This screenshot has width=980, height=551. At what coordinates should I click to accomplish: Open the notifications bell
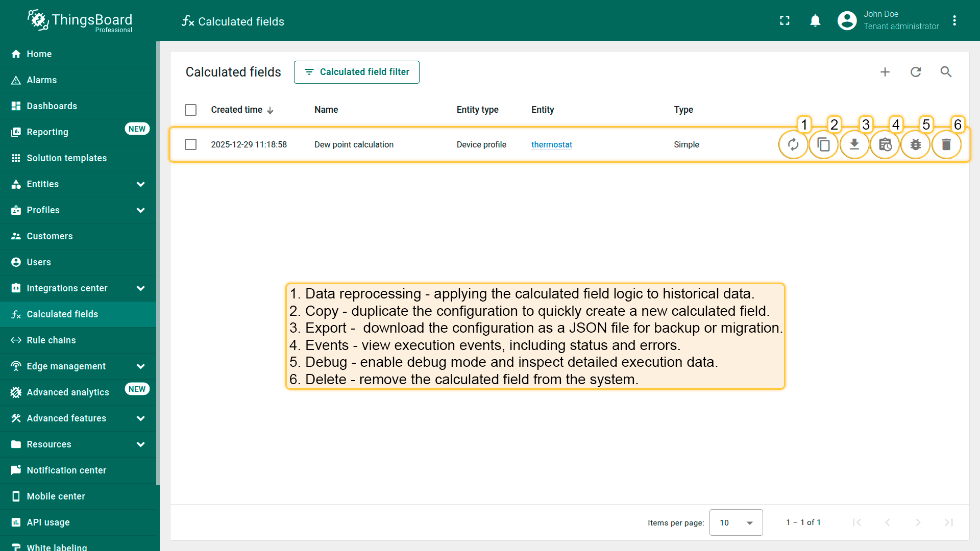point(815,20)
